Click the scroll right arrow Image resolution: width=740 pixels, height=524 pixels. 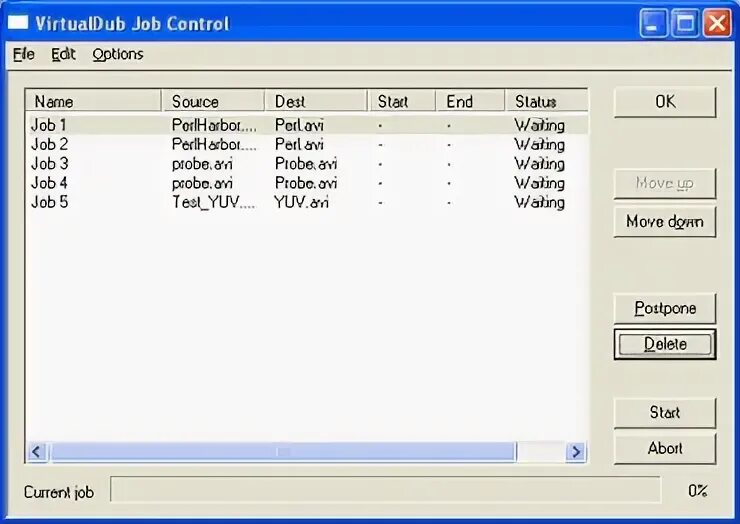click(576, 452)
